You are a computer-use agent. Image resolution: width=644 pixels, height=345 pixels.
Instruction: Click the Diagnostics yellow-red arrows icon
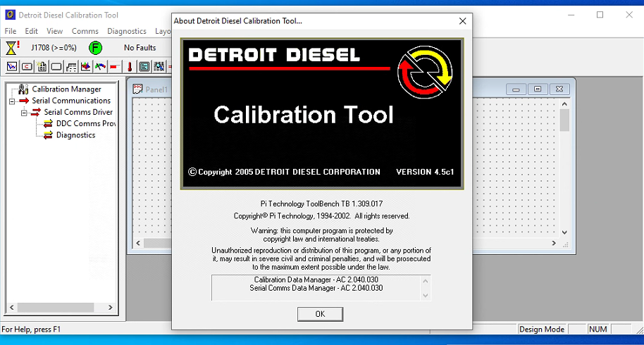pyautogui.click(x=48, y=135)
